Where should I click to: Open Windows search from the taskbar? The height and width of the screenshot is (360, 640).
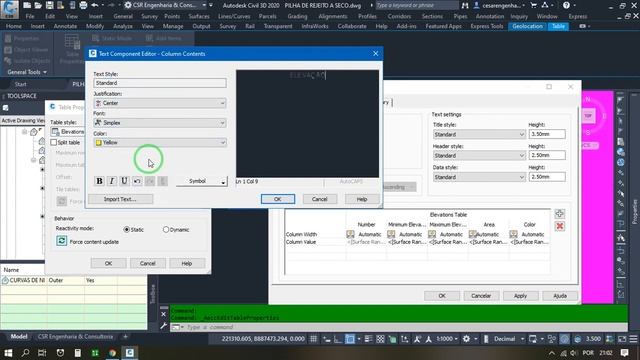25,353
